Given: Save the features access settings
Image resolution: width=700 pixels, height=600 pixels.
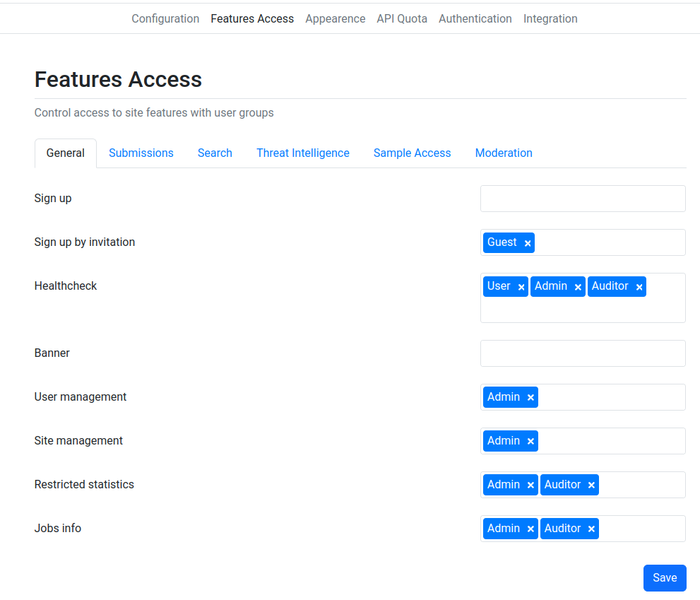Looking at the screenshot, I should click(665, 577).
